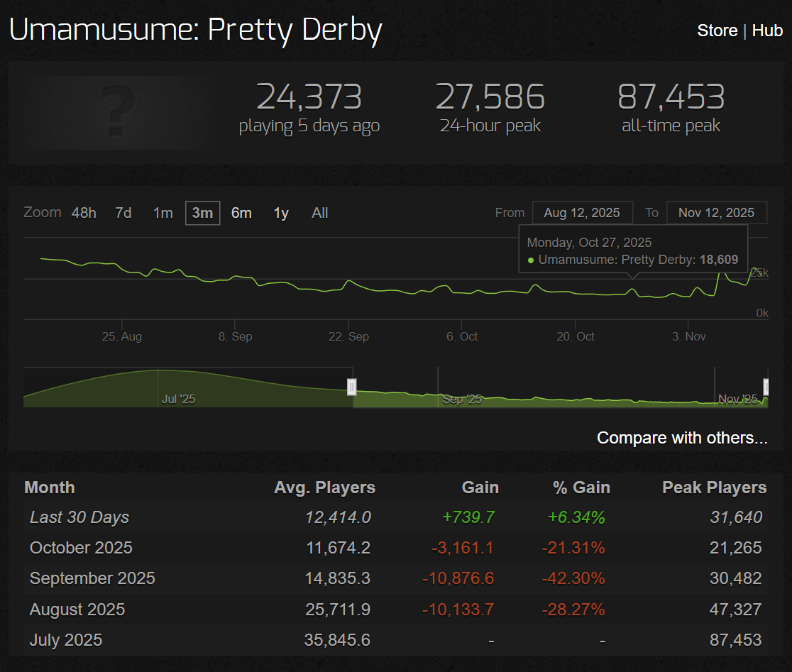Click the Peak Players column header
792x672 pixels.
714,488
